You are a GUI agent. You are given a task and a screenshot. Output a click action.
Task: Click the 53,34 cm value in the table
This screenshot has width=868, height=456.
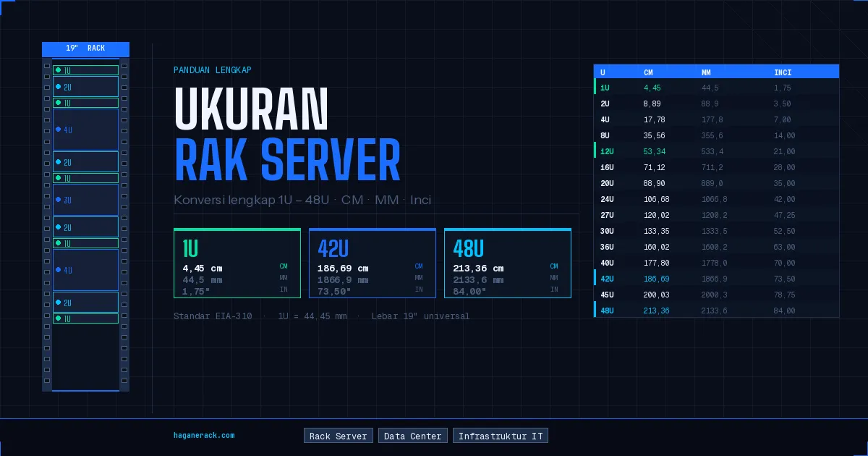(x=654, y=151)
